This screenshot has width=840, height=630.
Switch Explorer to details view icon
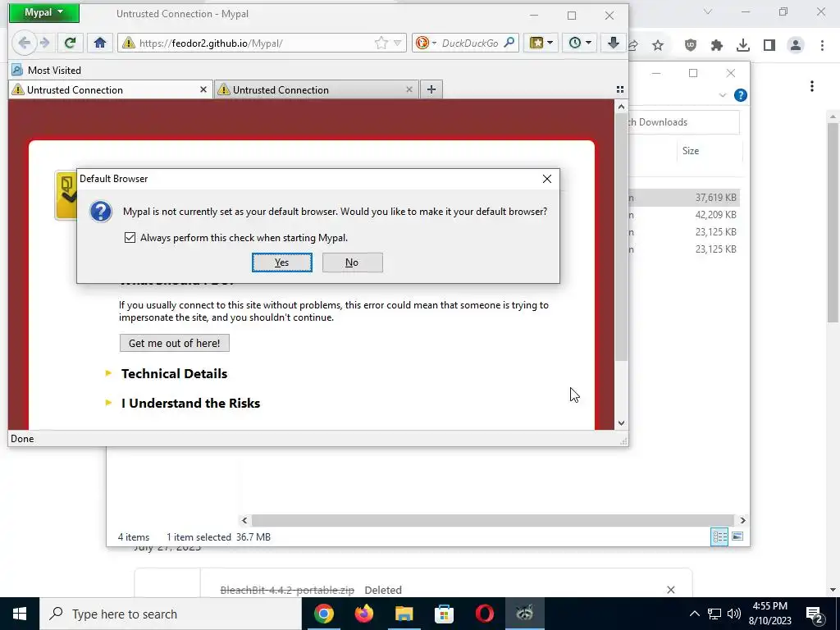click(719, 536)
